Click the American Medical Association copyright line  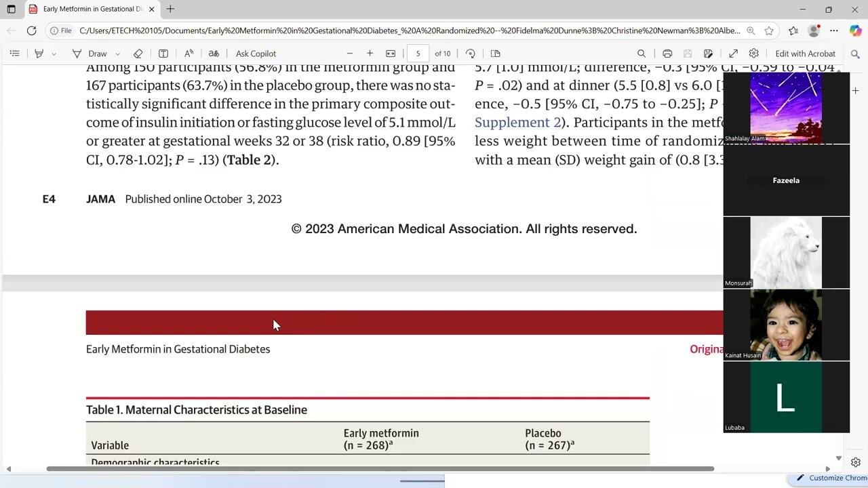tap(464, 228)
